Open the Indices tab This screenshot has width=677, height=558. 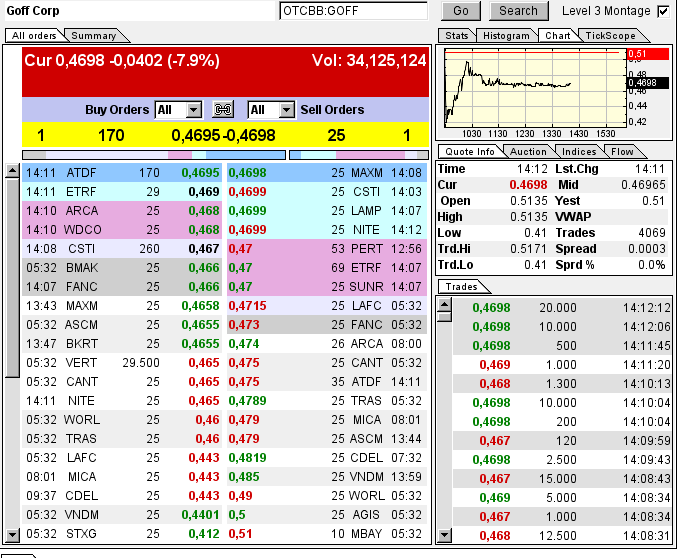579,152
